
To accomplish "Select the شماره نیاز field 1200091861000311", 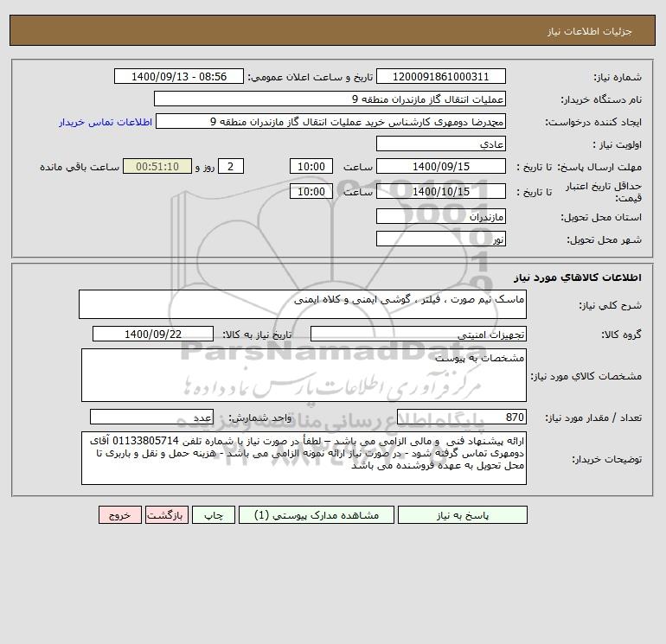I will (441, 76).
